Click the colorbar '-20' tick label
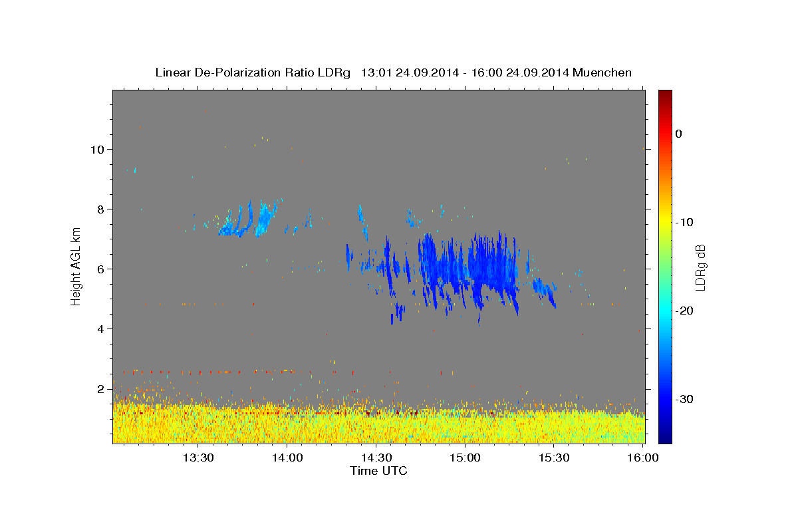The image size is (798, 532). pyautogui.click(x=684, y=311)
